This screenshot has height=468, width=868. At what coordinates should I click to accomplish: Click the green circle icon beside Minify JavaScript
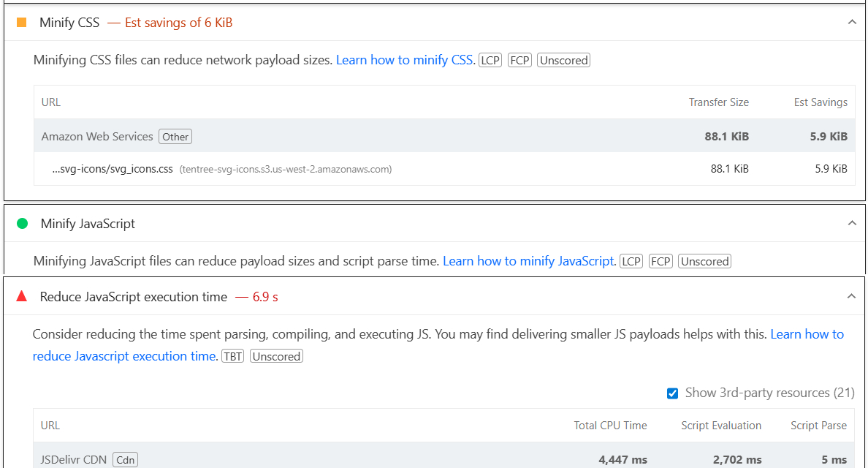click(21, 223)
